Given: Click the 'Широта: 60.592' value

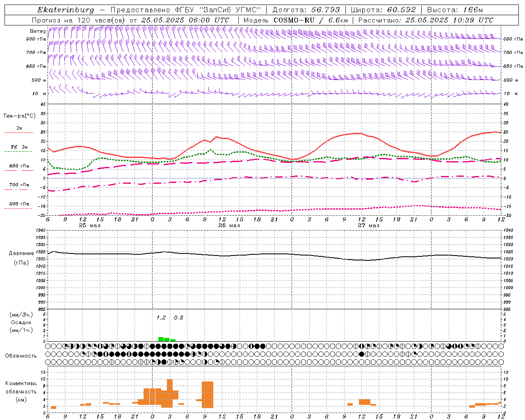Looking at the screenshot, I should coord(383,10).
